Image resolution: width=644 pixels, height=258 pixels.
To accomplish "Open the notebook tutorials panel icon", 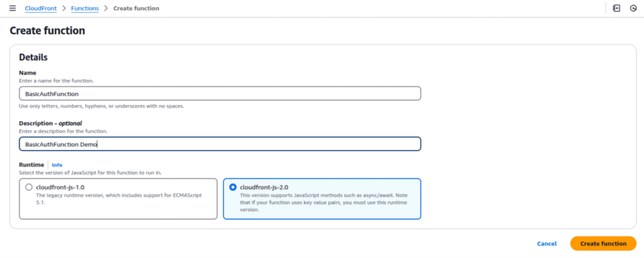I will (x=616, y=8).
